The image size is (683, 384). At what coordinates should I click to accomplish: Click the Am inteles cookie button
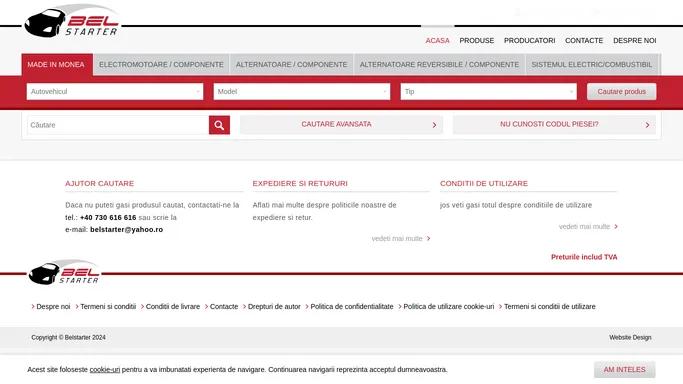625,370
